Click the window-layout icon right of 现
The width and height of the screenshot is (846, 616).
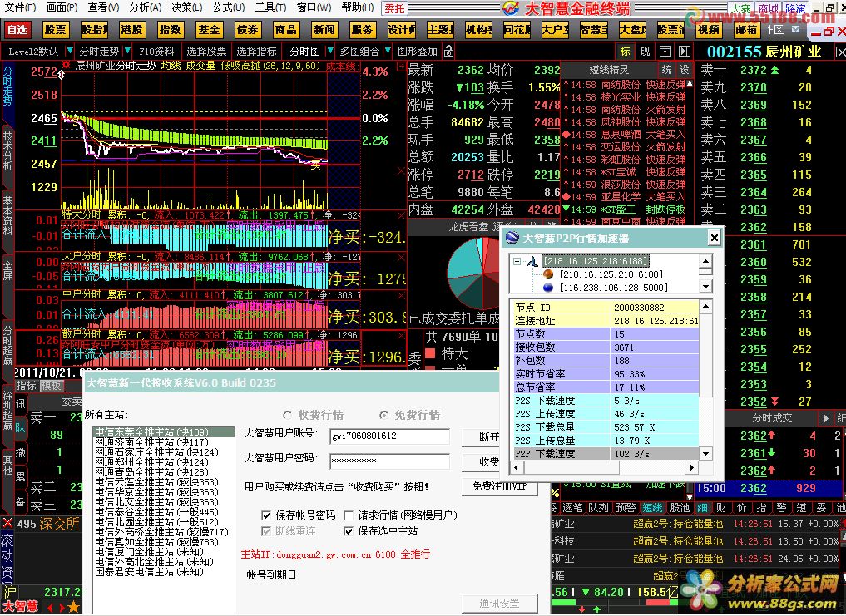point(665,52)
